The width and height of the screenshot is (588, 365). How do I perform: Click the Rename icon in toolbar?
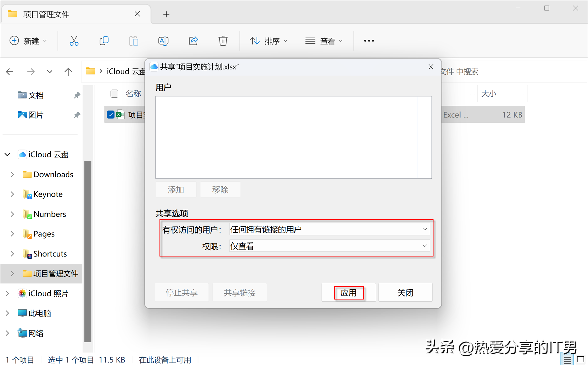[x=163, y=41]
